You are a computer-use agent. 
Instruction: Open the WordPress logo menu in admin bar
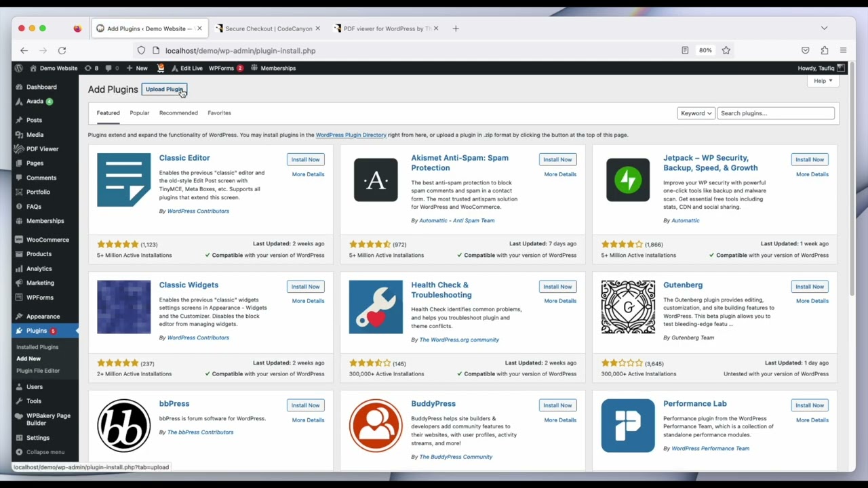pyautogui.click(x=19, y=68)
